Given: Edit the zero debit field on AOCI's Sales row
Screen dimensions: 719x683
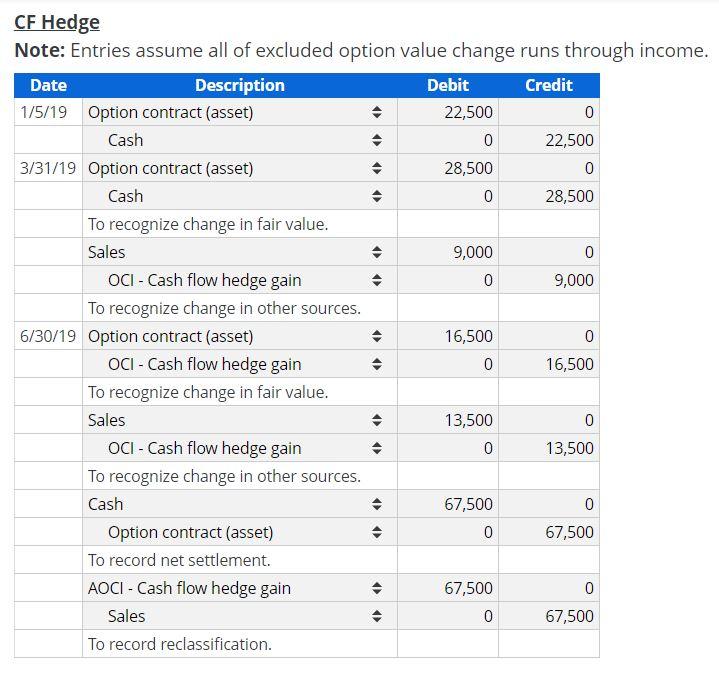Looking at the screenshot, I should [448, 616].
